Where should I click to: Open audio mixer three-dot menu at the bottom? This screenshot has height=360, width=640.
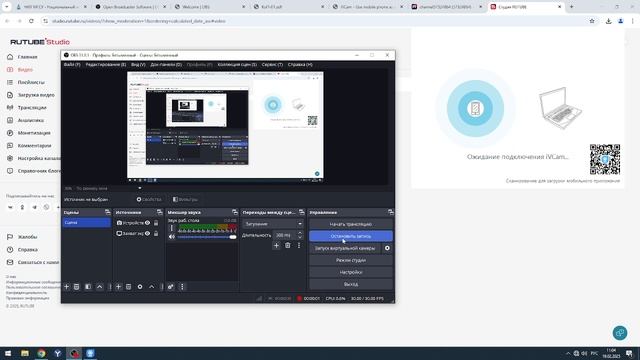182,287
